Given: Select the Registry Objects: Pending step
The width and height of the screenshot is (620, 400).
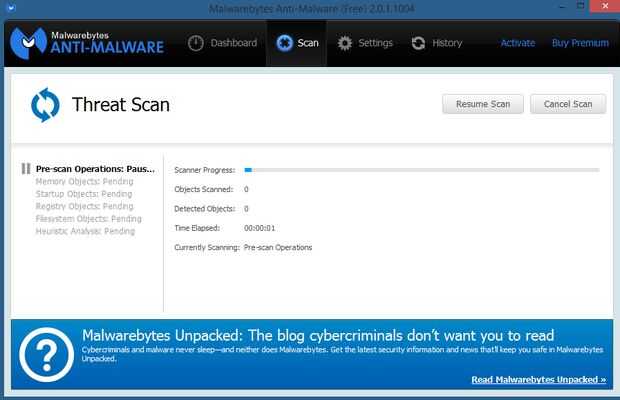Looking at the screenshot, I should point(84,206).
